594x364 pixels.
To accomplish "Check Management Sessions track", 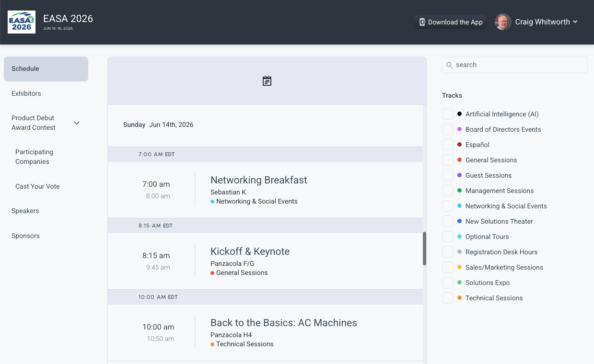I will pos(448,191).
